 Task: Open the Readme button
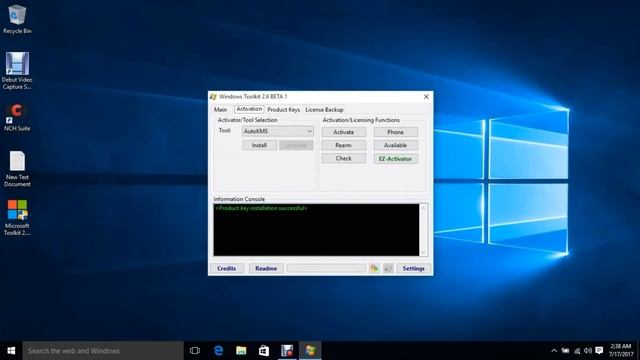coord(266,268)
